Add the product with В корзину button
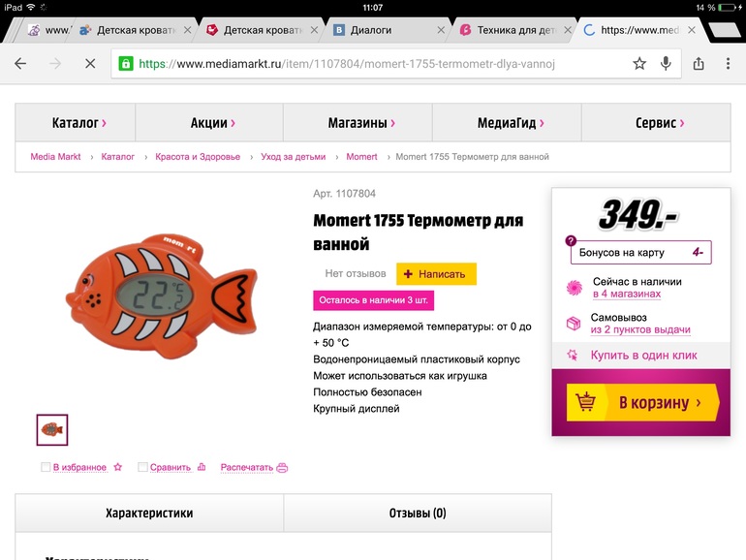 [x=642, y=403]
